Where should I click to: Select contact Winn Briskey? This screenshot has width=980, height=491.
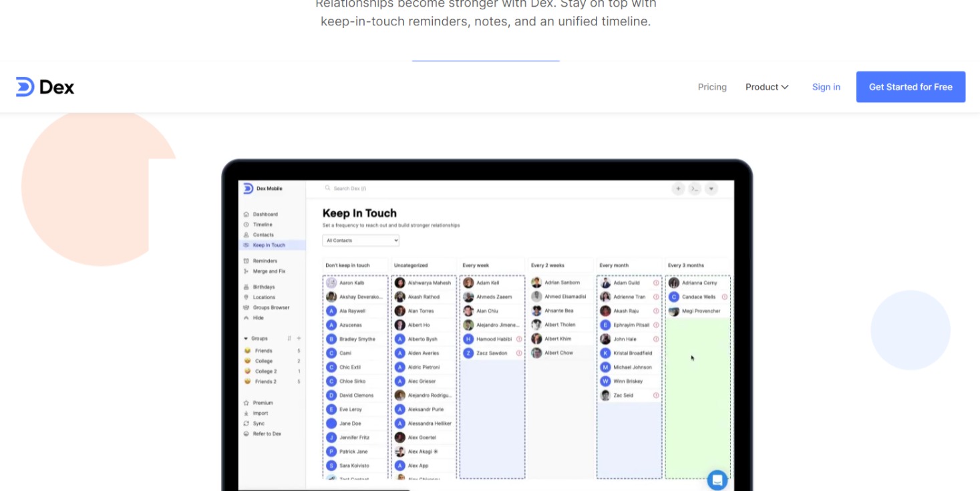[629, 381]
